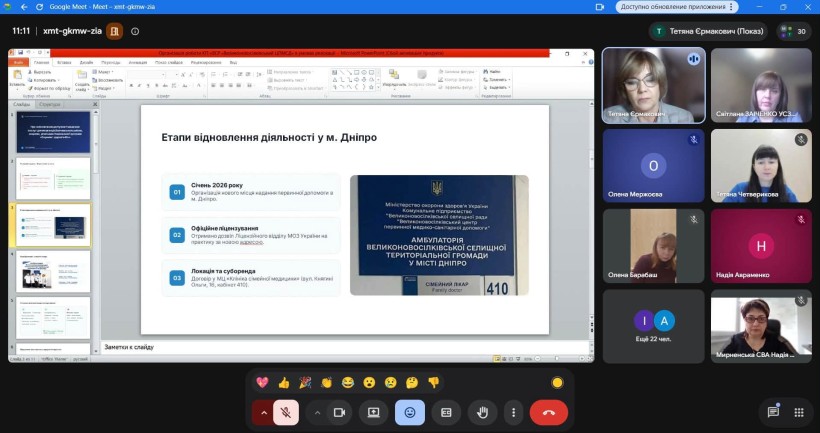Select Надія Авраменко participant tile

tap(761, 246)
